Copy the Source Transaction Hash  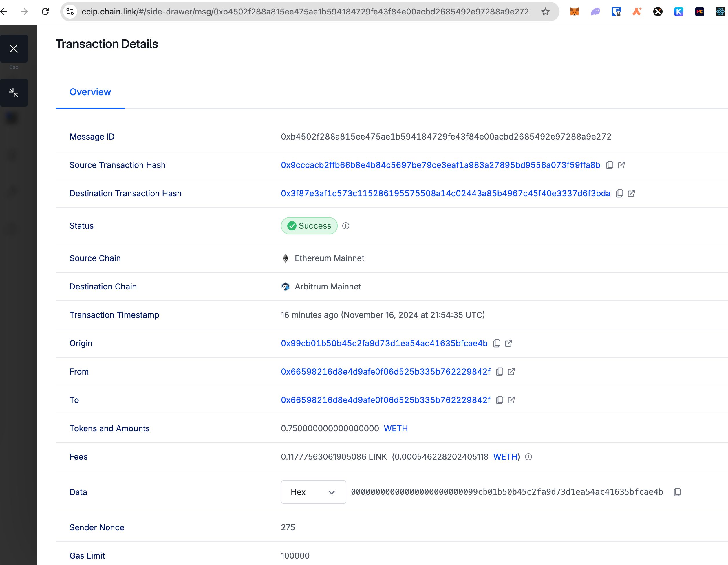[x=610, y=165]
